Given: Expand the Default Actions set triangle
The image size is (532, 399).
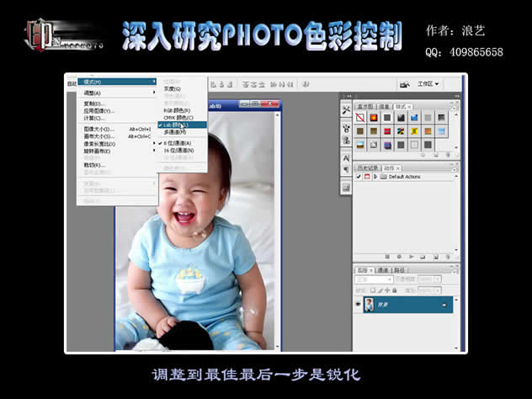Looking at the screenshot, I should tap(375, 177).
